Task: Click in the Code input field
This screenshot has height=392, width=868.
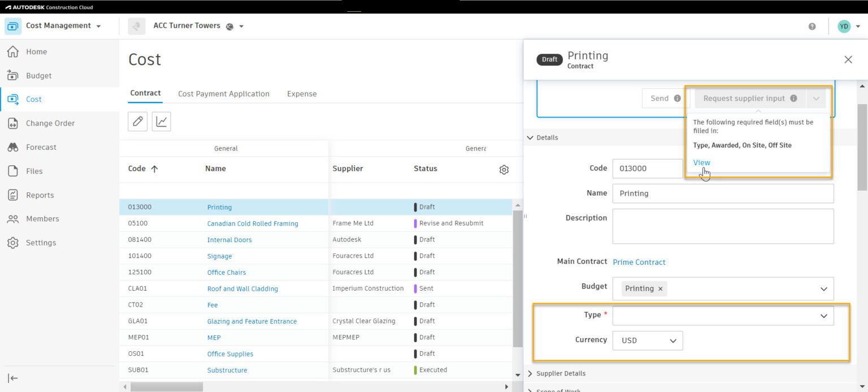Action: pyautogui.click(x=648, y=169)
